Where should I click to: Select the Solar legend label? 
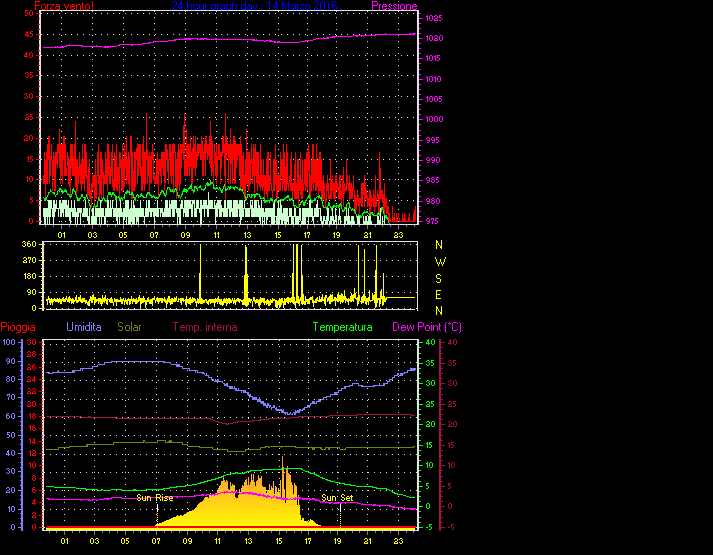131,327
